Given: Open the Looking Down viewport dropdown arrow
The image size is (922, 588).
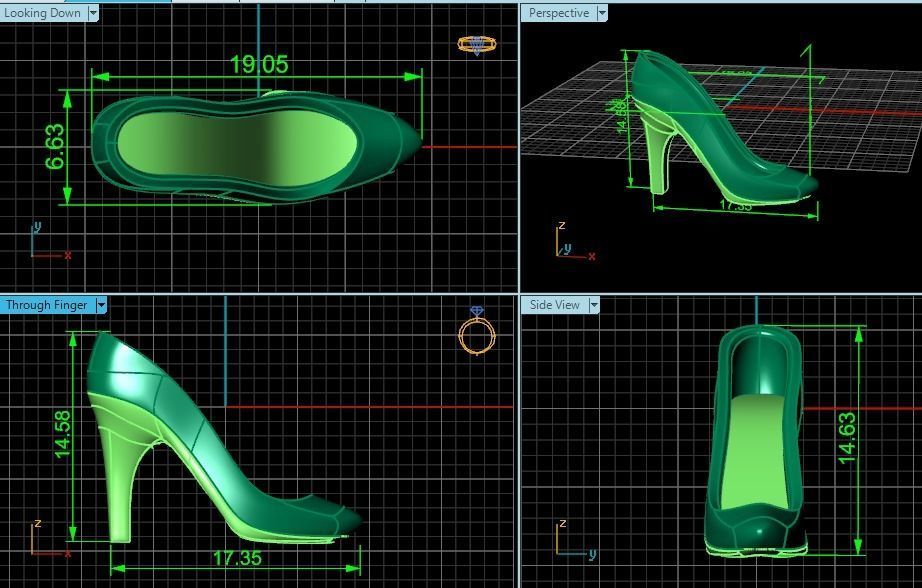Looking at the screenshot, I should click(x=93, y=13).
